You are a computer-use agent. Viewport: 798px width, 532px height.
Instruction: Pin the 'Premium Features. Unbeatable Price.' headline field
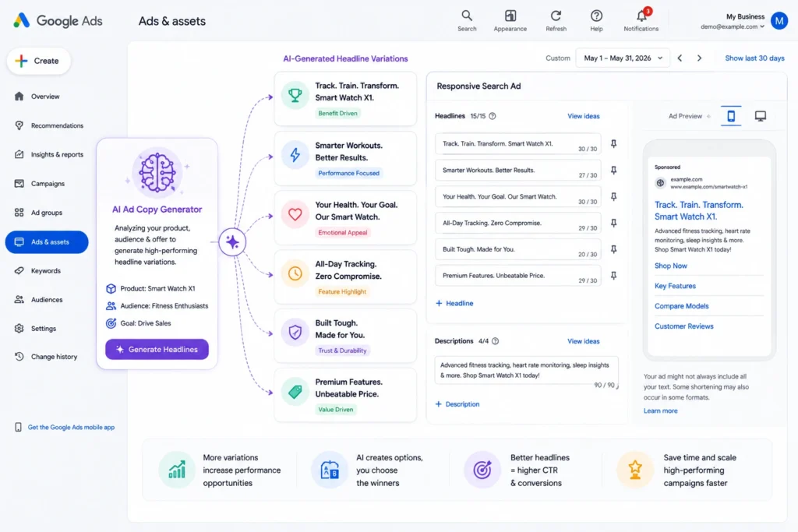pos(614,276)
